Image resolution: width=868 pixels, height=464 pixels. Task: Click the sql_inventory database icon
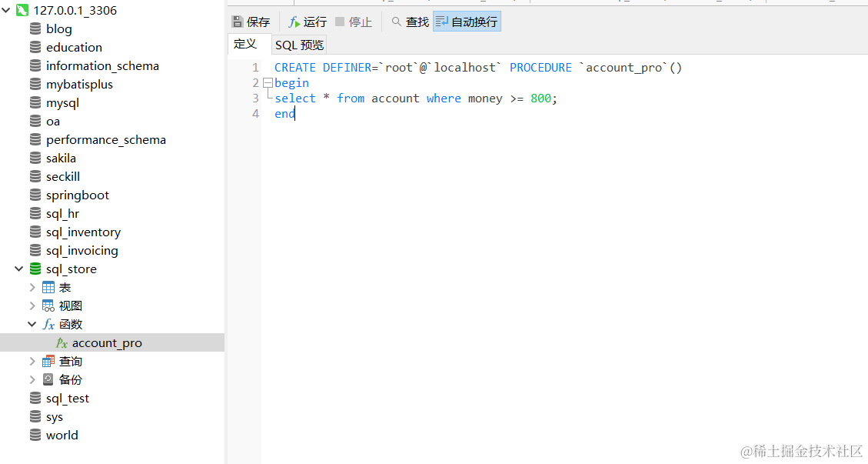tap(35, 232)
